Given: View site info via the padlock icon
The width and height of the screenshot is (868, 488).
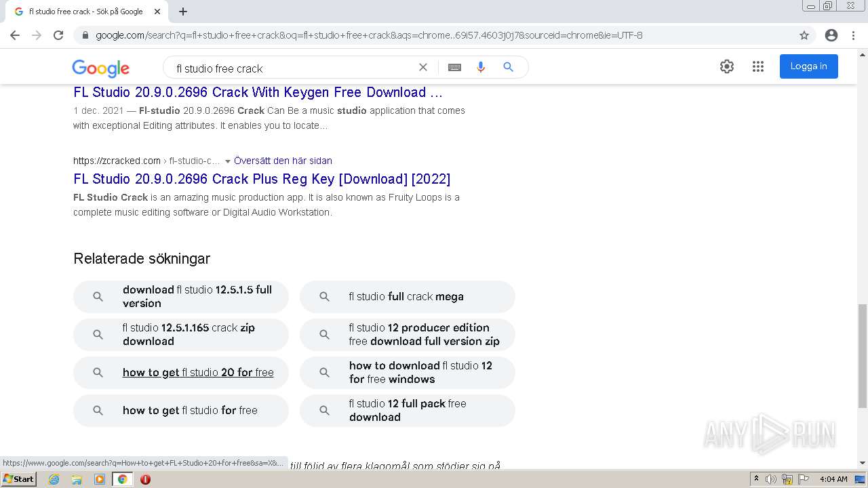Looking at the screenshot, I should (x=85, y=35).
